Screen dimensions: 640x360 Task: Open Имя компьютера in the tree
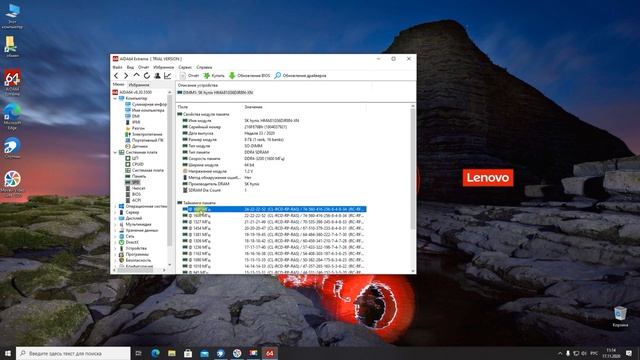(145, 110)
